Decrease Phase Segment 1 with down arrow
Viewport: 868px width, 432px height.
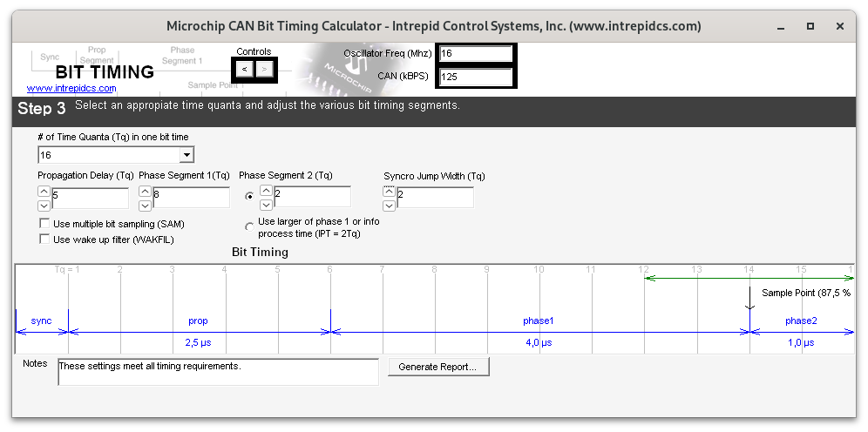pyautogui.click(x=145, y=206)
